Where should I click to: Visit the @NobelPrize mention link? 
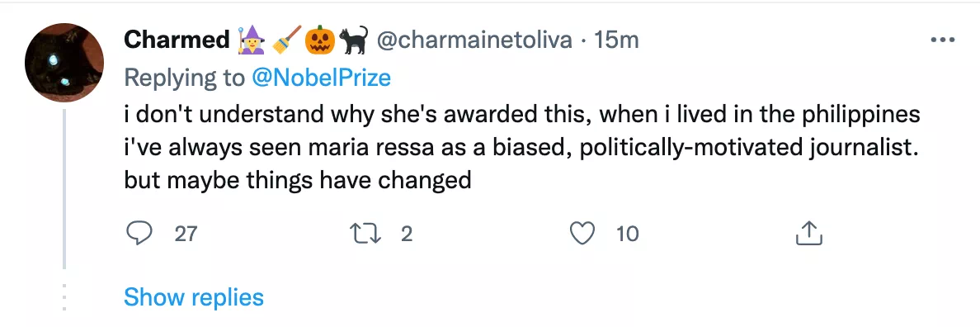321,78
